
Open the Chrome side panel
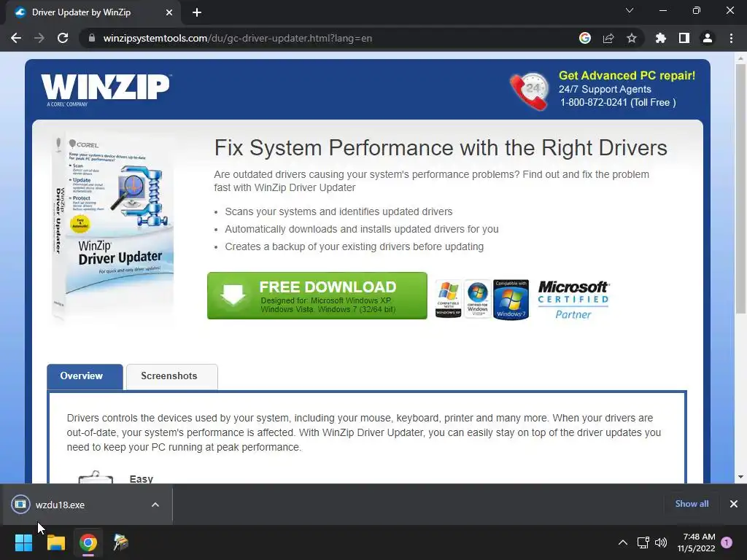pyautogui.click(x=684, y=38)
